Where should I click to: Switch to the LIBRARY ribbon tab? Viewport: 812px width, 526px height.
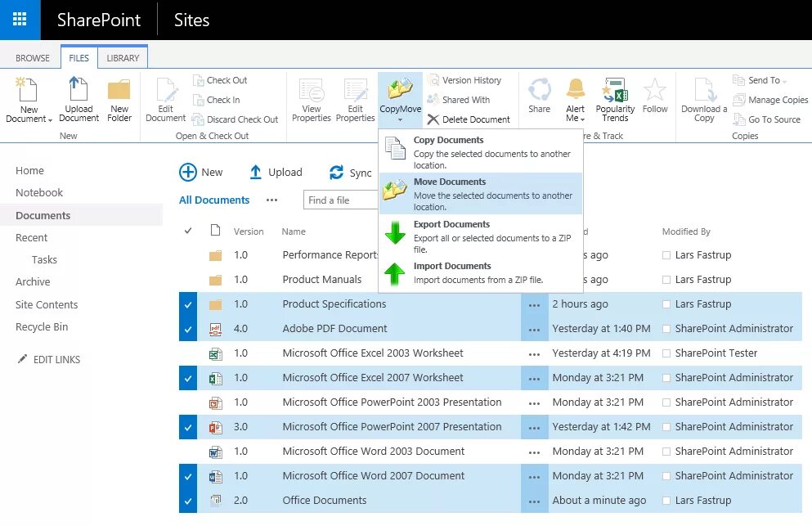coord(123,58)
